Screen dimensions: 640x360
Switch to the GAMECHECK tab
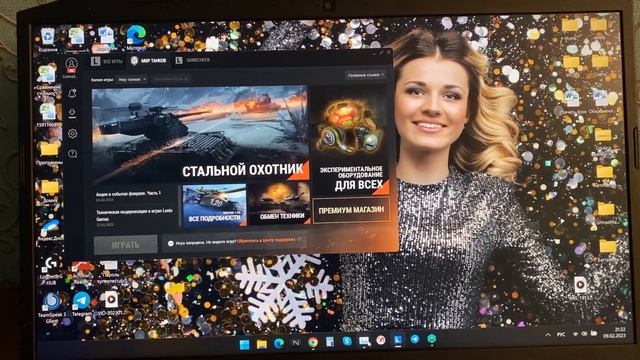click(193, 60)
